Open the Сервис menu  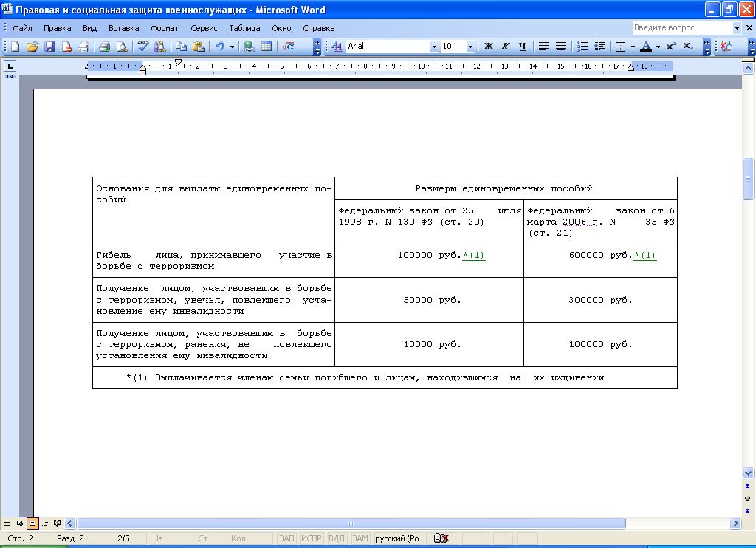click(204, 28)
